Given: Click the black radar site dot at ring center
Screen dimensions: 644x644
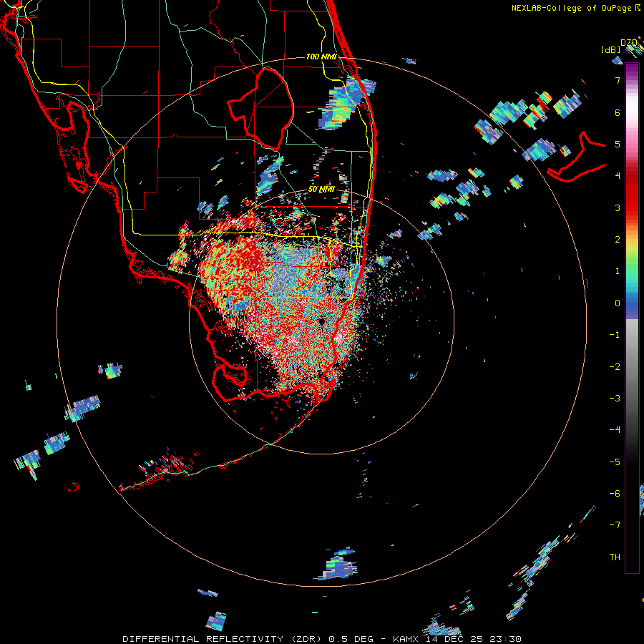Looking at the screenshot, I should pos(321,321).
